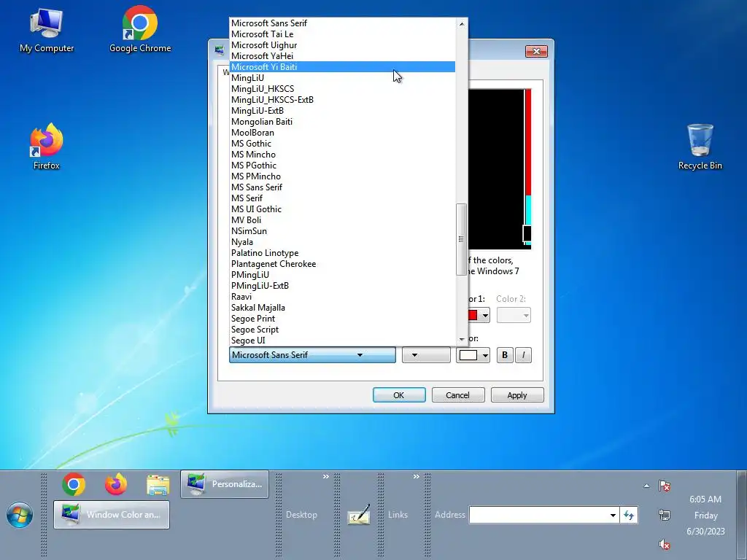Open the Tablet PC Input Panel icon
This screenshot has height=560, width=747.
(359, 515)
